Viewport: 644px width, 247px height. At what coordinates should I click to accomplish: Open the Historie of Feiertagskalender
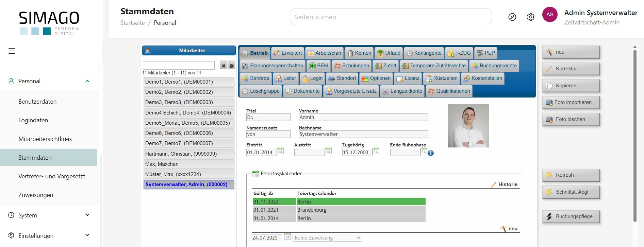(x=504, y=184)
